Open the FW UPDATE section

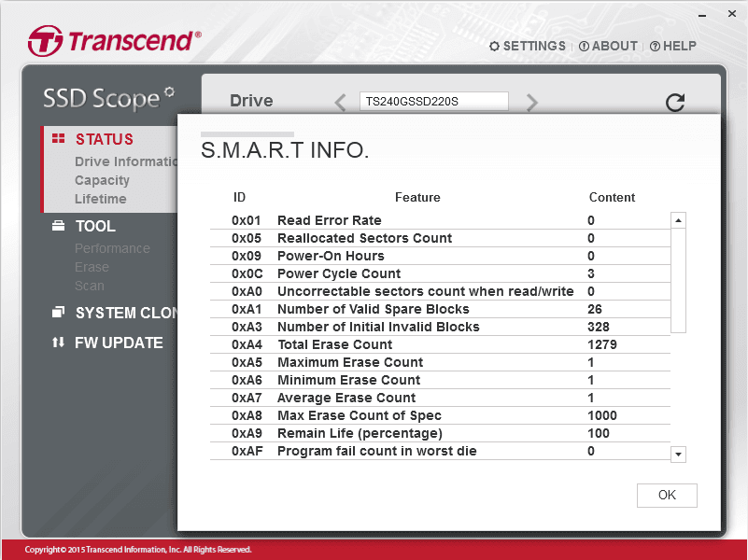[x=119, y=343]
